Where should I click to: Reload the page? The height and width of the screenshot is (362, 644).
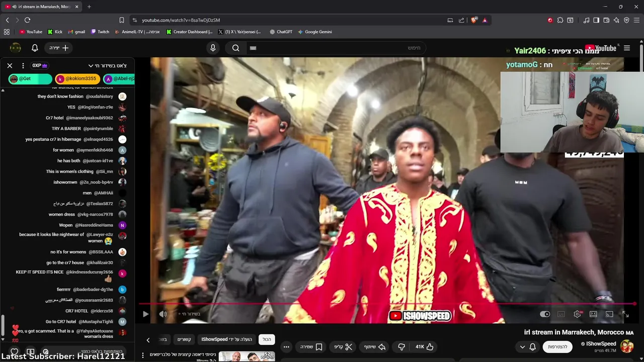27,20
